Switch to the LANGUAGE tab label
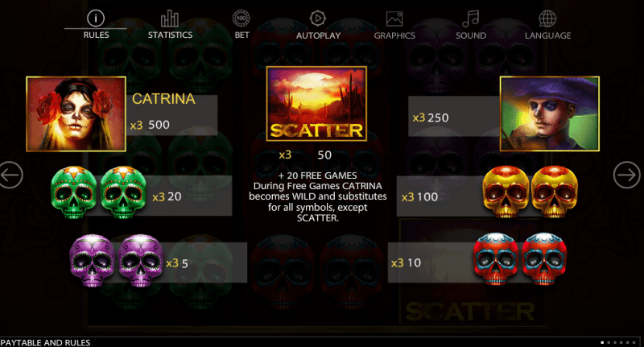The width and height of the screenshot is (644, 347). pos(548,35)
